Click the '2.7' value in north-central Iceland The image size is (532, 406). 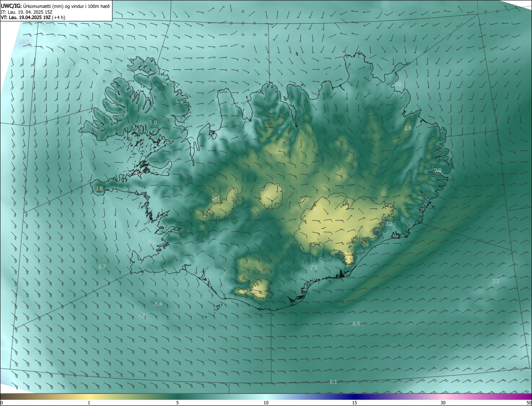pos(279,152)
